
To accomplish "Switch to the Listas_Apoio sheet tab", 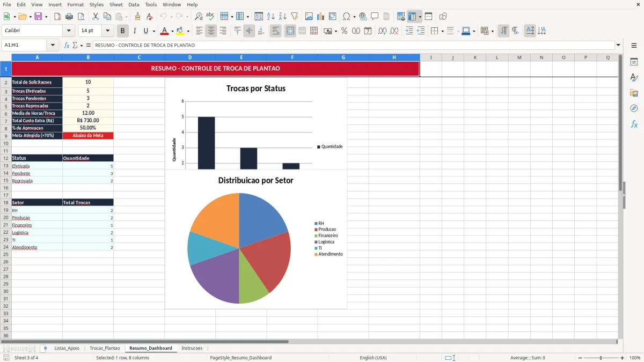I will click(x=67, y=348).
